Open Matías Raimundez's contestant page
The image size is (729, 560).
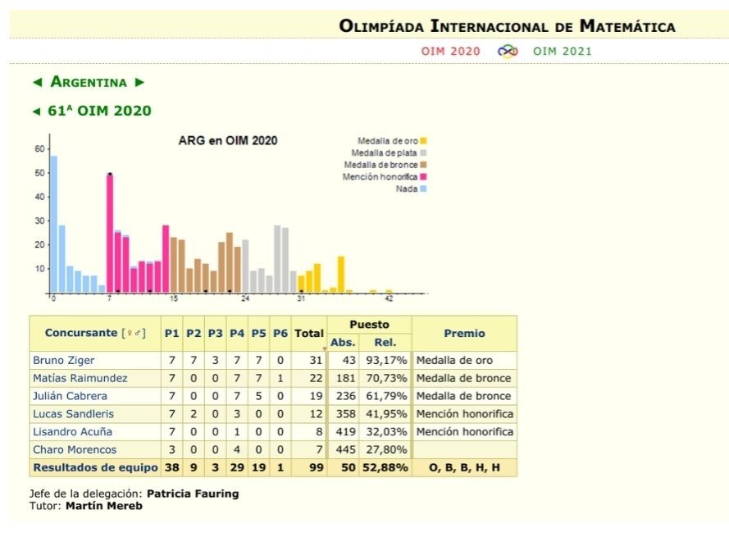pyautogui.click(x=80, y=378)
